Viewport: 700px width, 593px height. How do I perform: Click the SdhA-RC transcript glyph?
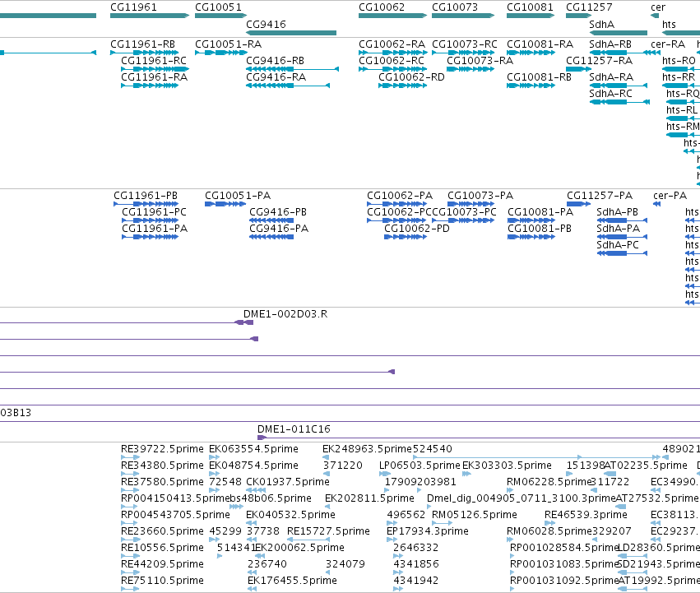619,102
